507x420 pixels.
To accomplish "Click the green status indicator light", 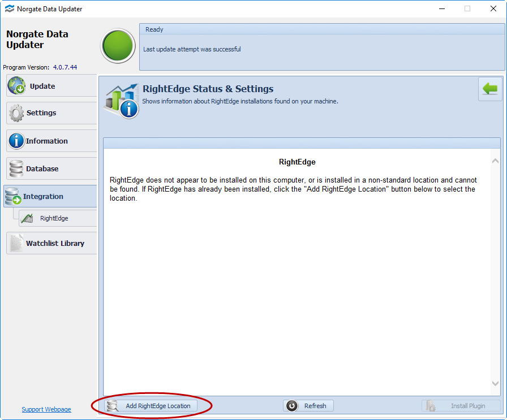I will click(x=118, y=46).
